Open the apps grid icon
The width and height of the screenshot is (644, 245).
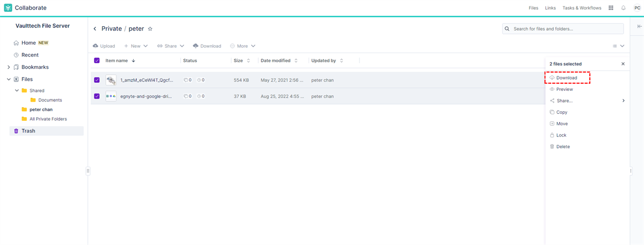[x=611, y=8]
